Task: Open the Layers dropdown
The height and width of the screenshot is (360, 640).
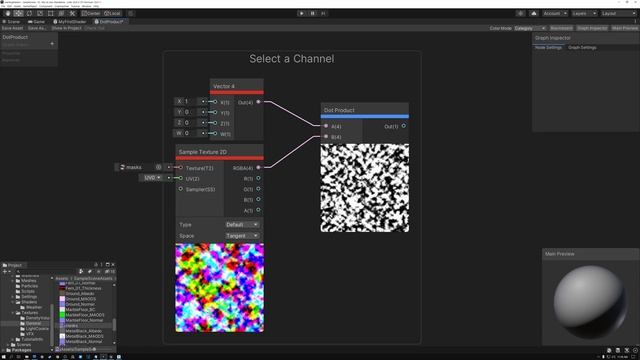Action: pos(584,13)
